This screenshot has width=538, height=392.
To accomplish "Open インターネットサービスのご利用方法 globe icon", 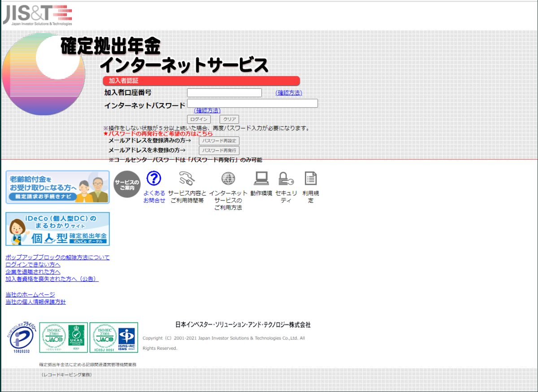I will pyautogui.click(x=228, y=179).
